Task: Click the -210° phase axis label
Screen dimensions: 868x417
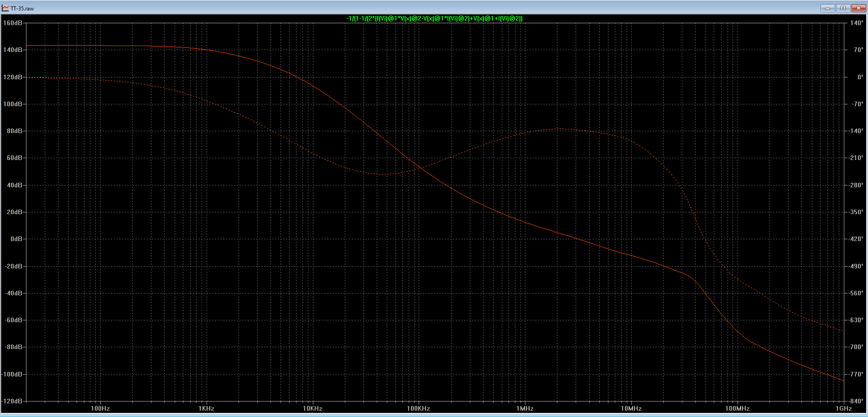Action: click(856, 158)
